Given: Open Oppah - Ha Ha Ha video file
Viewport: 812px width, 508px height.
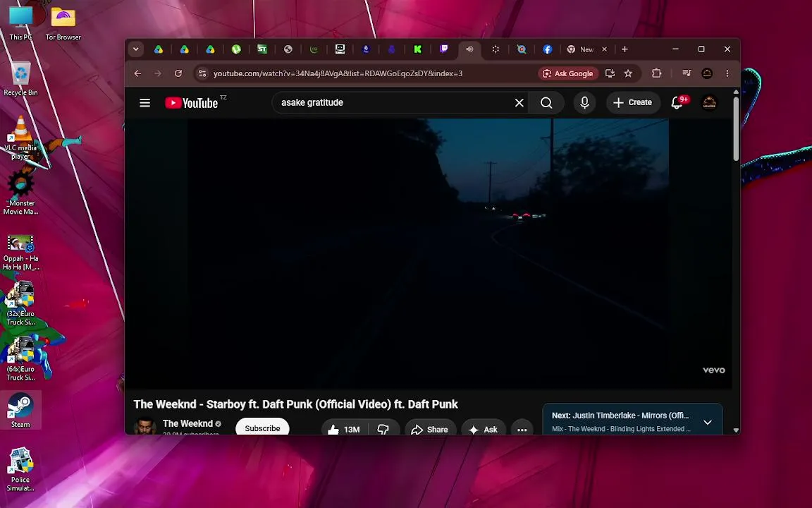Looking at the screenshot, I should (20, 253).
